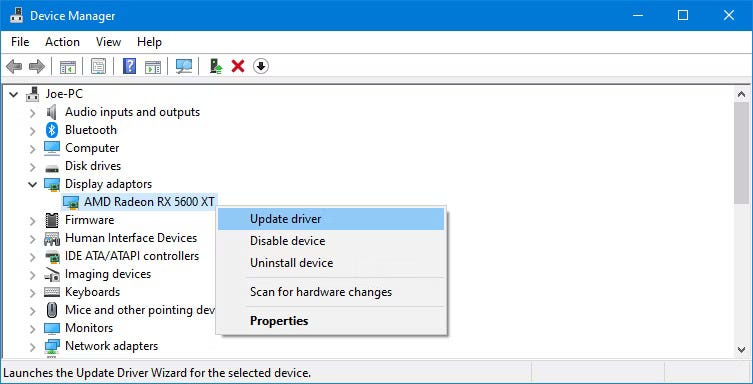The image size is (753, 384).
Task: Click the Update device driver toolbar icon
Action: (216, 66)
